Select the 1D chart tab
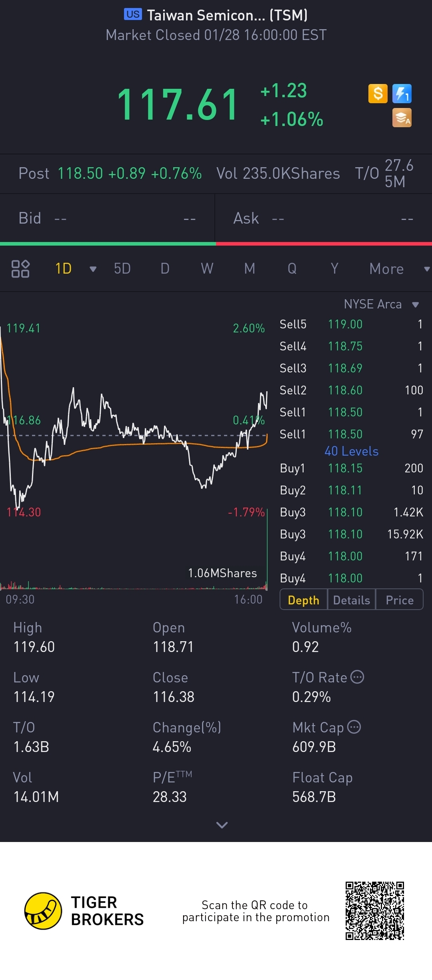Image resolution: width=432 pixels, height=980 pixels. 63,269
